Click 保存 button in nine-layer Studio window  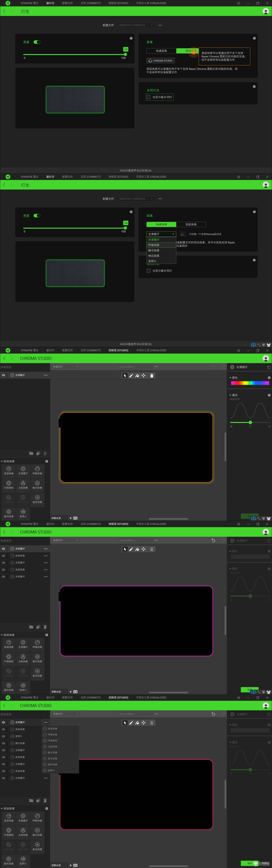point(250,863)
